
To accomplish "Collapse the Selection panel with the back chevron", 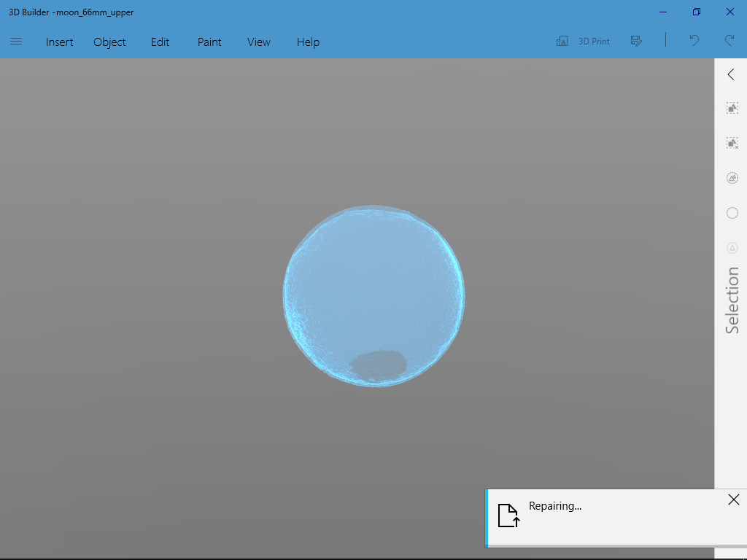I will tap(731, 74).
